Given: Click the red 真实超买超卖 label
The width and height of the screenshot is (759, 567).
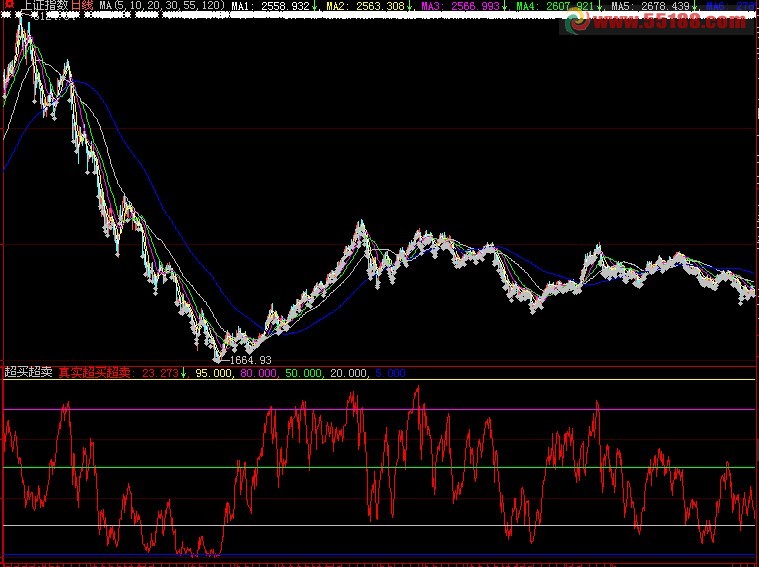Looking at the screenshot, I should coord(95,372).
